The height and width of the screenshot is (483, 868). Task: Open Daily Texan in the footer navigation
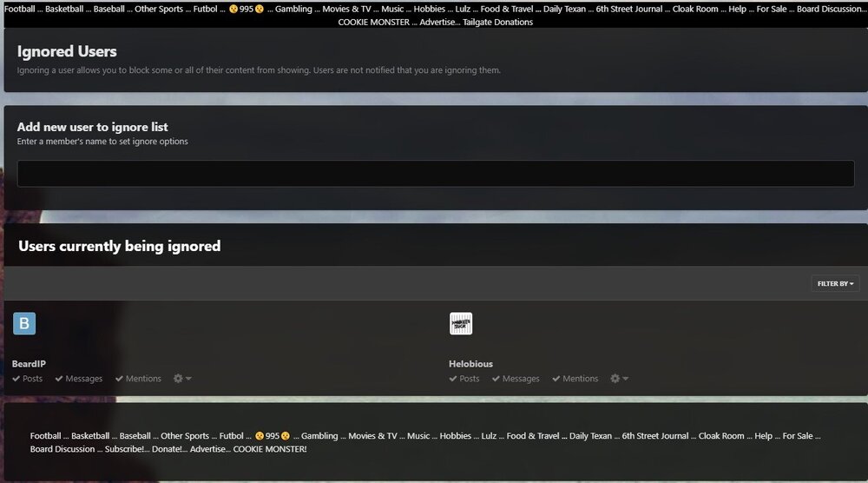pos(590,436)
